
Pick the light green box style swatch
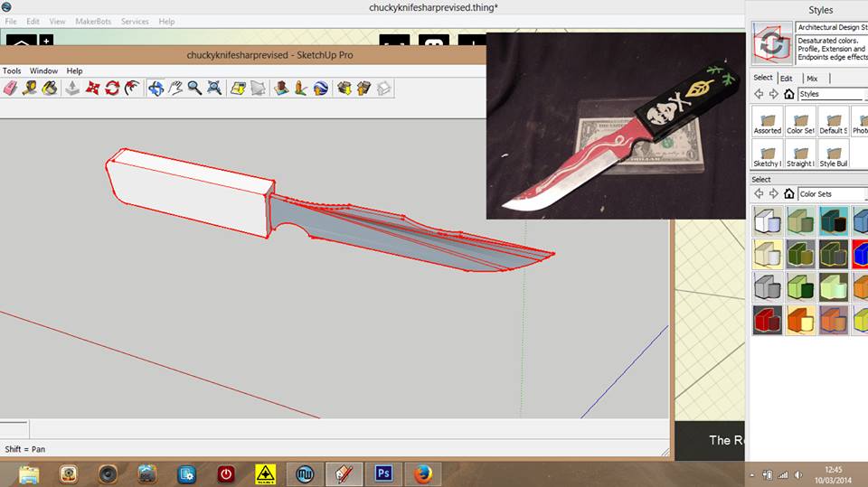(x=834, y=287)
